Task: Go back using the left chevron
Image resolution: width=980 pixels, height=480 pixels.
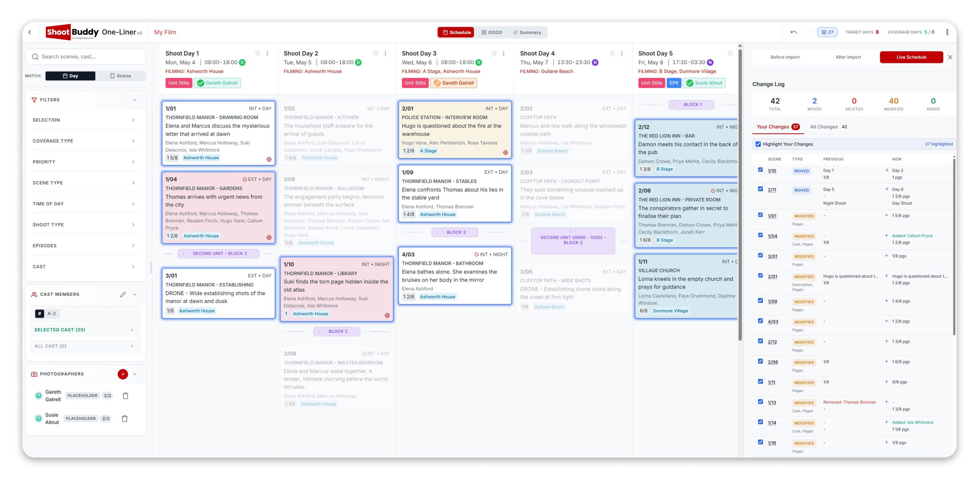Action: point(30,32)
